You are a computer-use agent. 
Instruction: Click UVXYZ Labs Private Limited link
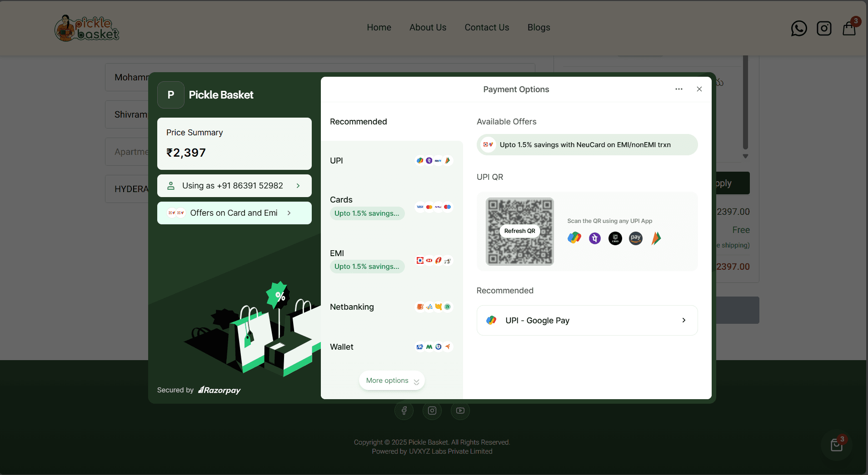click(450, 451)
